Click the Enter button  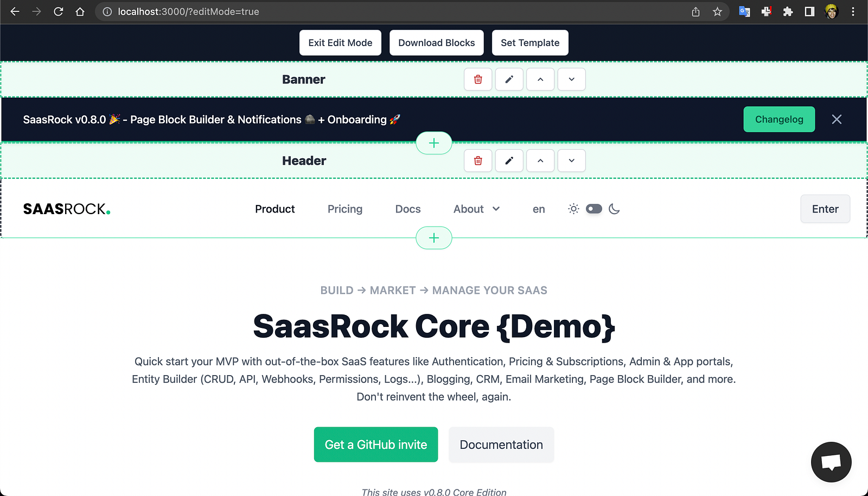825,209
